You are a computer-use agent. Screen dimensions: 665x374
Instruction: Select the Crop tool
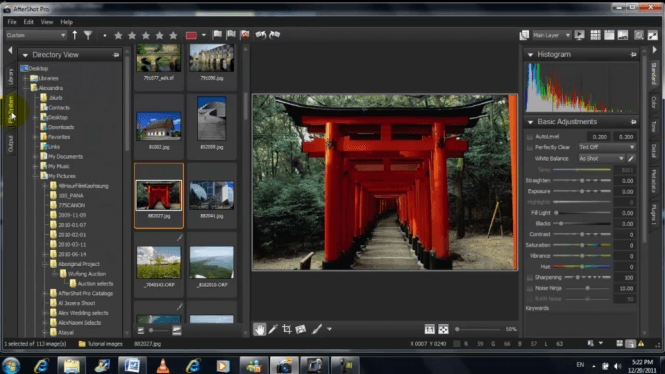(x=287, y=329)
